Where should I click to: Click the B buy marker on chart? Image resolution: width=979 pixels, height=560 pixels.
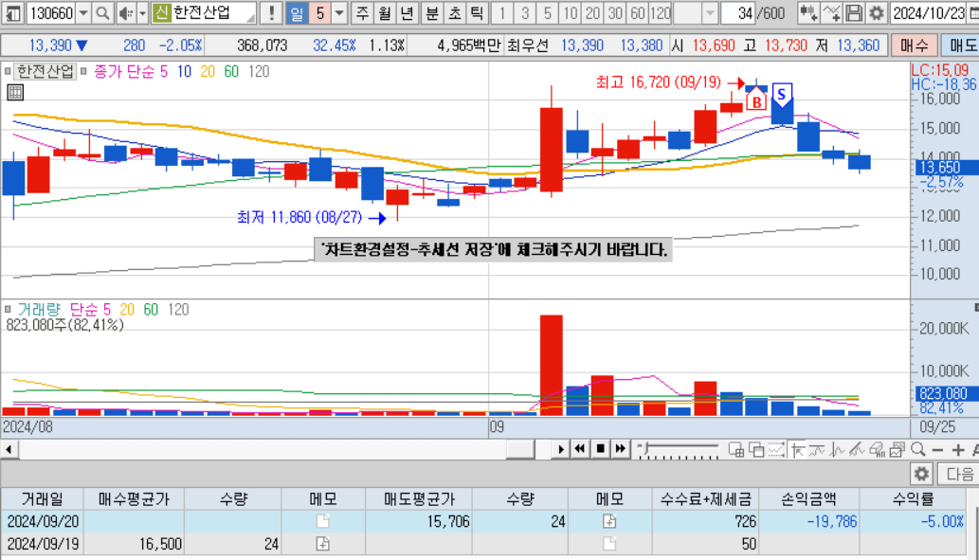coord(756,99)
